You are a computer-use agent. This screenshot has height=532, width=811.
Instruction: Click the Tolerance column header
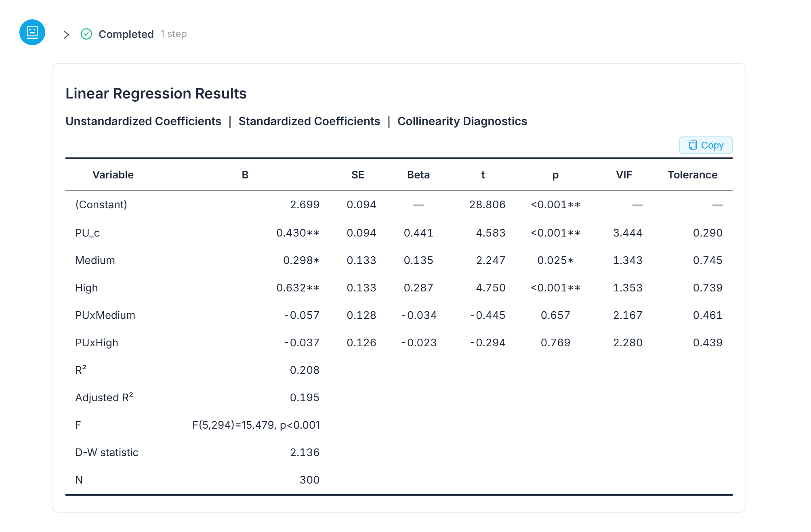coord(692,175)
